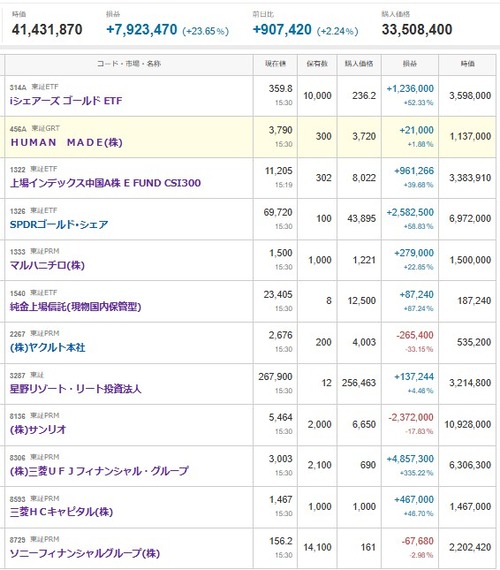Click percentage +335.22% value
Screen dimensions: 500x570
tap(417, 473)
